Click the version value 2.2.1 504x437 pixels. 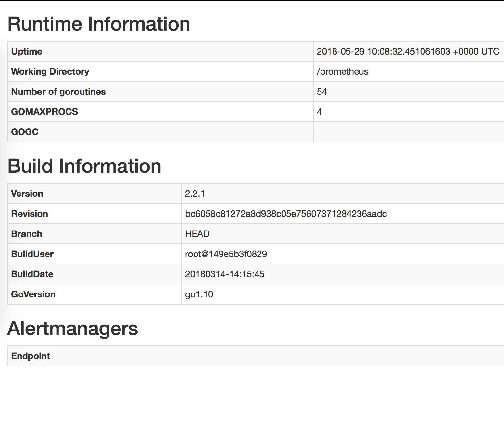195,194
